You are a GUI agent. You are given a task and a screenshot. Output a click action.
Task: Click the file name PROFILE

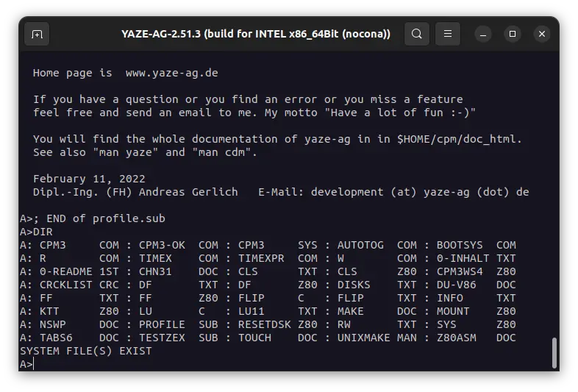click(162, 324)
